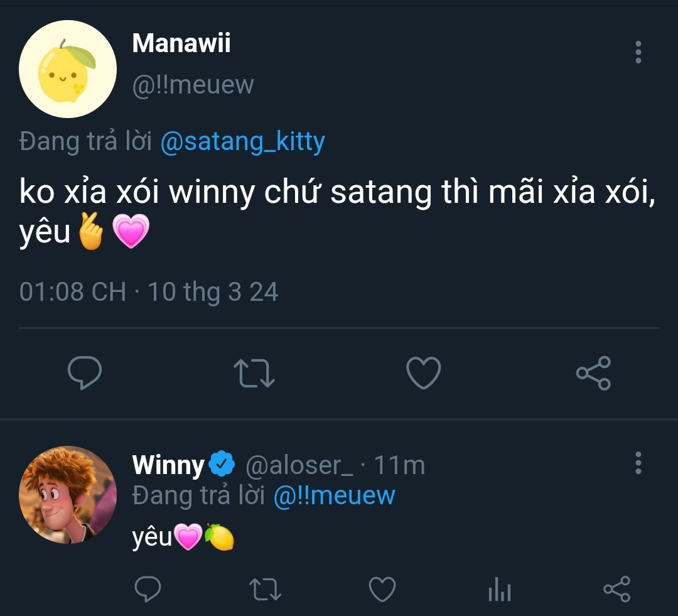Retweet Winny's reply
Screen dimensions: 678x616
[265, 590]
